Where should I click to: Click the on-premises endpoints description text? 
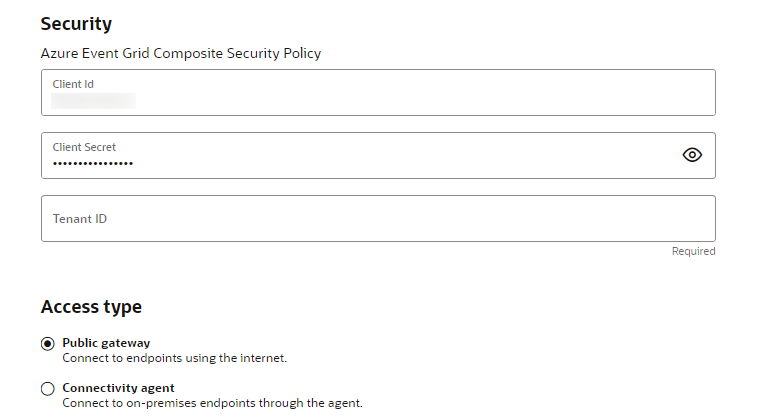coord(212,403)
